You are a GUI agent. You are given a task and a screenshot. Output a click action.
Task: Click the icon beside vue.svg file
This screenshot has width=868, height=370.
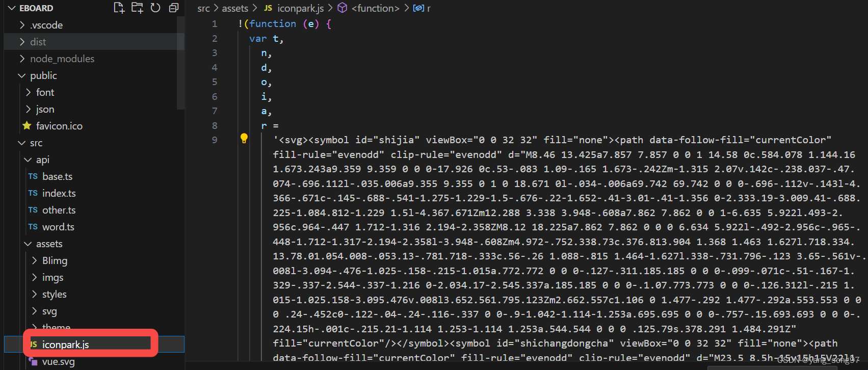(x=33, y=361)
